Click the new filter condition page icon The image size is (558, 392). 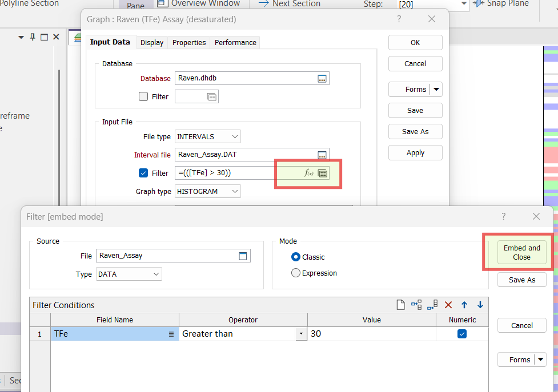point(401,305)
